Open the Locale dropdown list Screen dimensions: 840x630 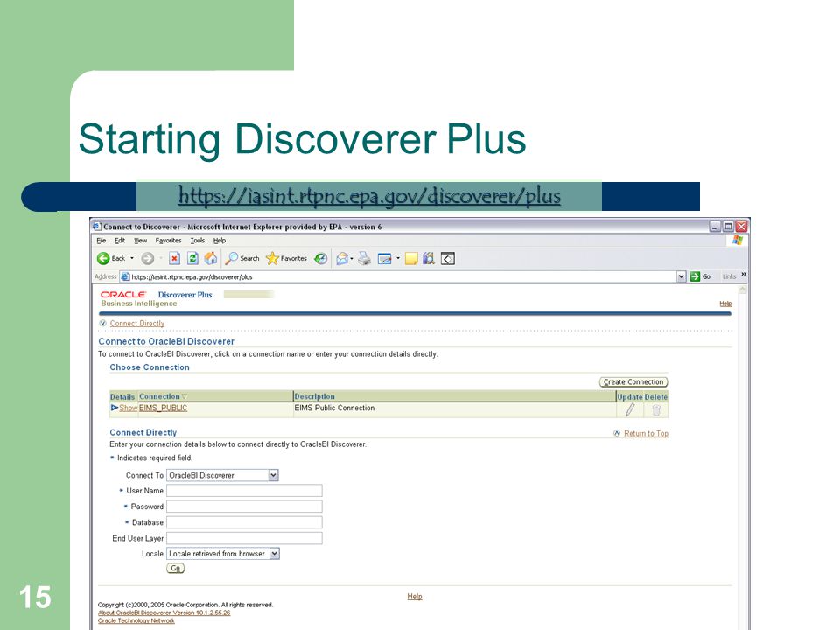click(274, 553)
